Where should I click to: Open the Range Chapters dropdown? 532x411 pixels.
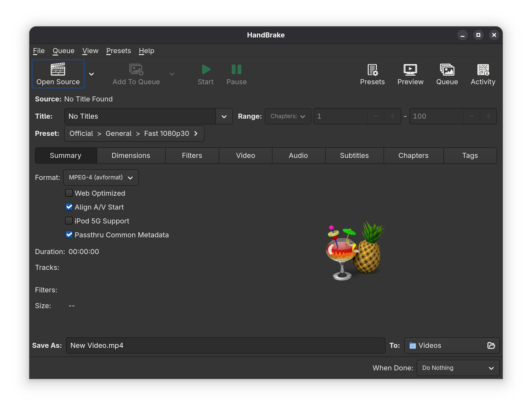click(x=288, y=116)
